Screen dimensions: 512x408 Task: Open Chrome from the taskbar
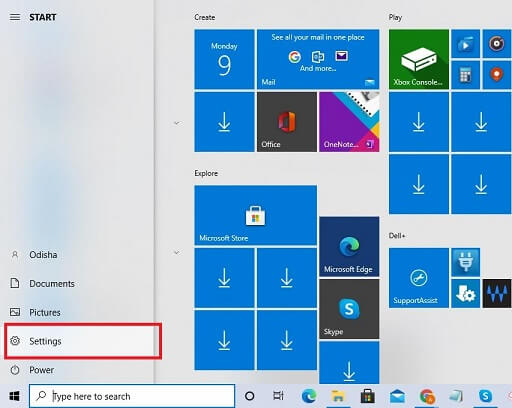coord(427,396)
